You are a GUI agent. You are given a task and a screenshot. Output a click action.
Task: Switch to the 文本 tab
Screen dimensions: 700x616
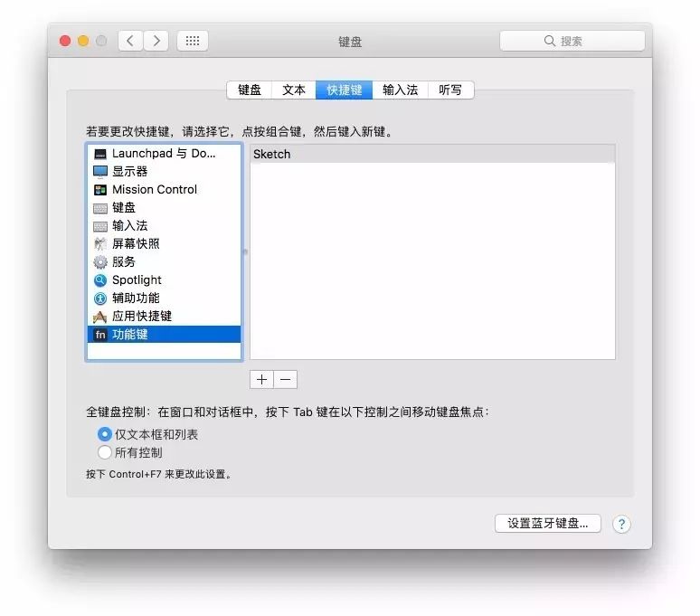pyautogui.click(x=294, y=90)
